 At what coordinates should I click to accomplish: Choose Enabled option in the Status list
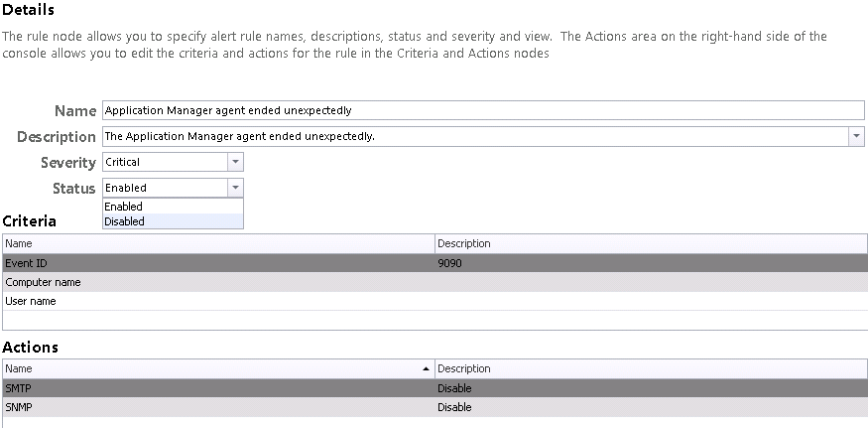[x=173, y=207]
